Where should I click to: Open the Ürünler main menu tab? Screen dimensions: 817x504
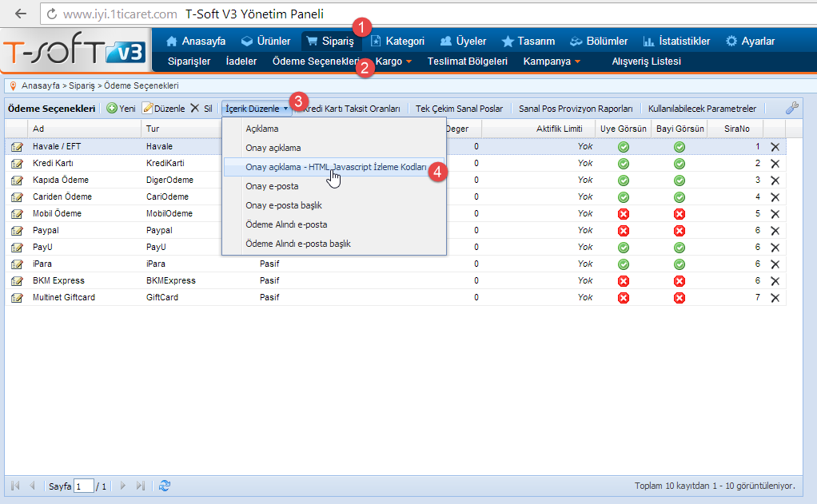tap(265, 41)
